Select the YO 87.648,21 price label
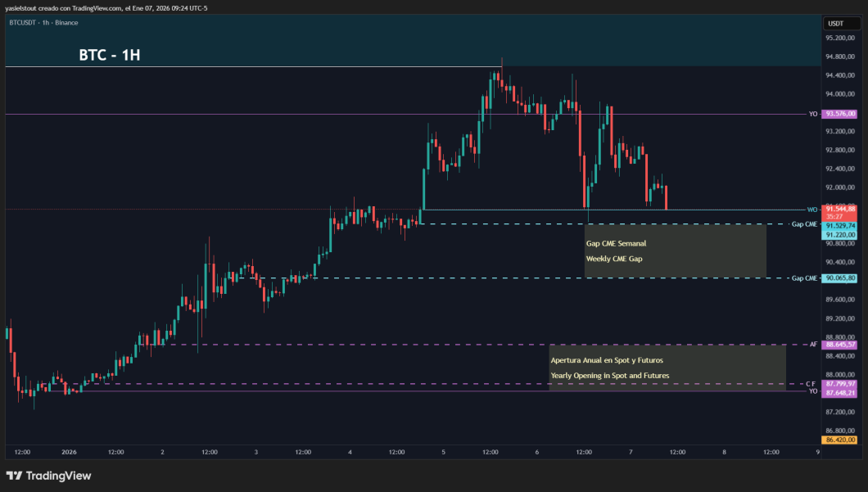Viewport: 868px width, 492px height. [x=839, y=393]
